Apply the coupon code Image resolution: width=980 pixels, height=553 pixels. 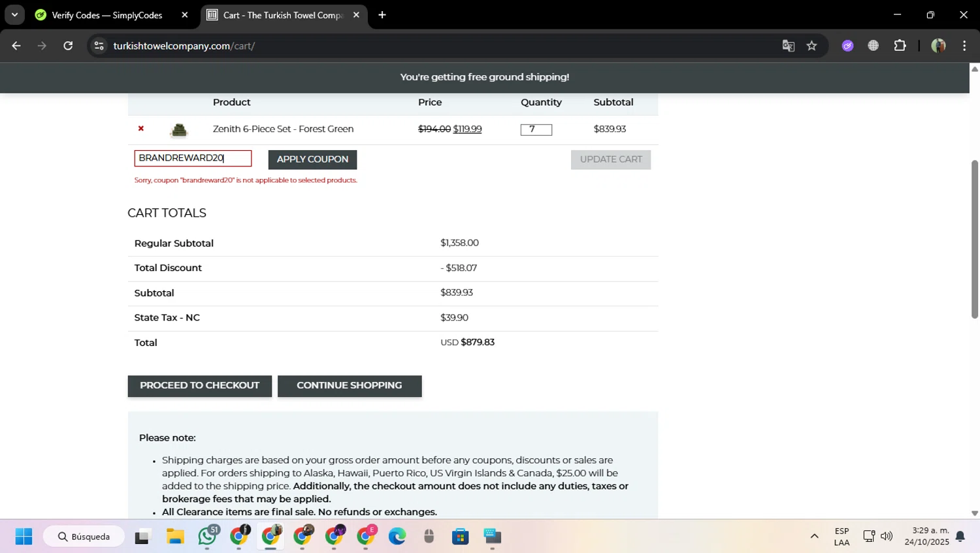coord(312,159)
